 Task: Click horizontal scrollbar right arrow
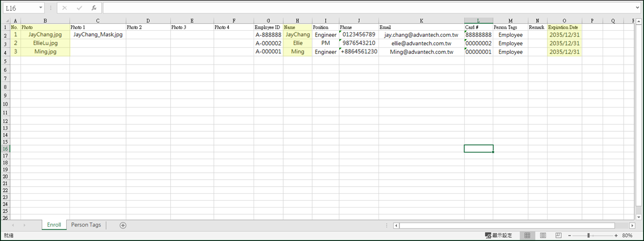click(x=632, y=225)
